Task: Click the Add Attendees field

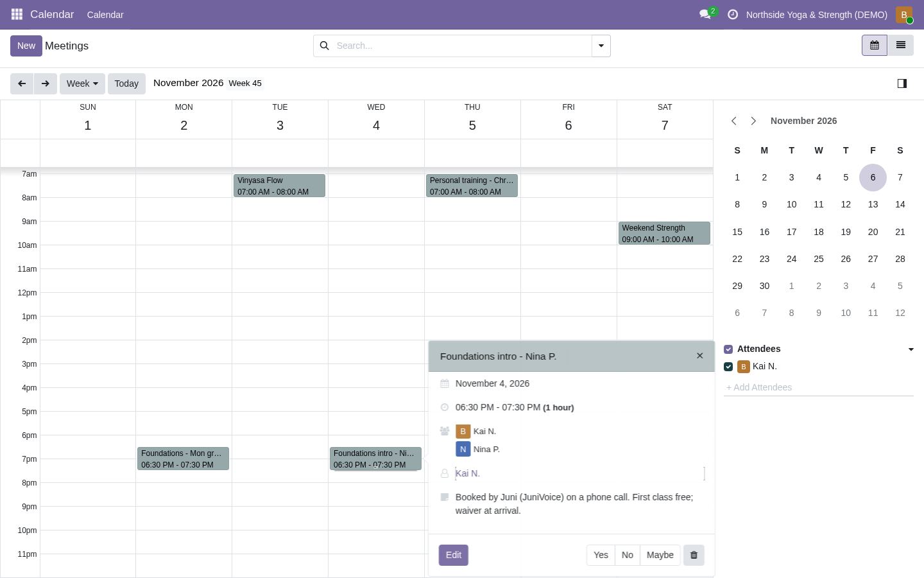Action: coord(819,387)
